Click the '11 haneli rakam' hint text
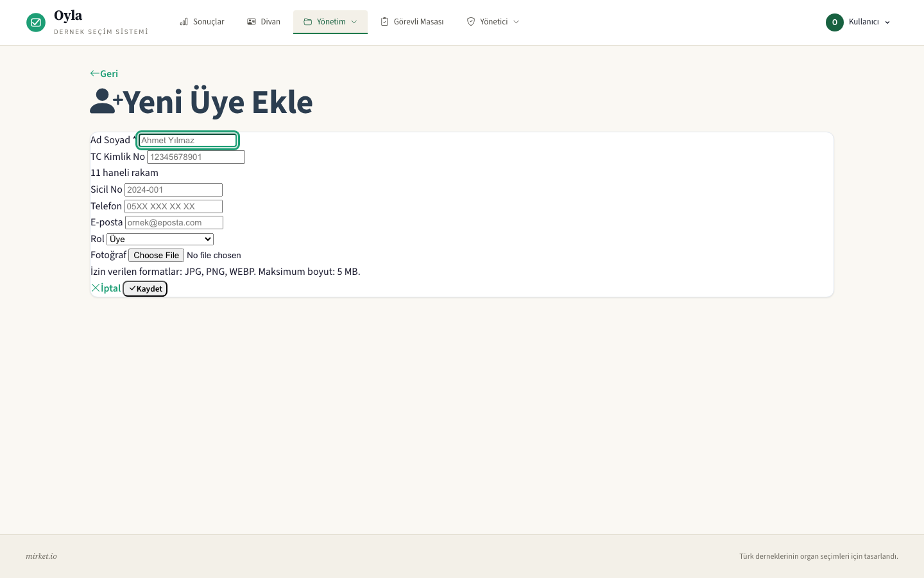 124,173
